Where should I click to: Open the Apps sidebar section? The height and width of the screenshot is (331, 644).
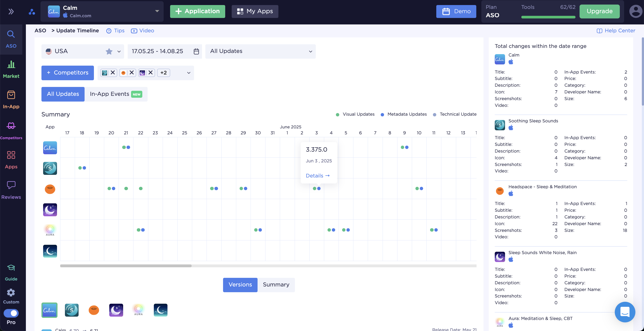11,160
